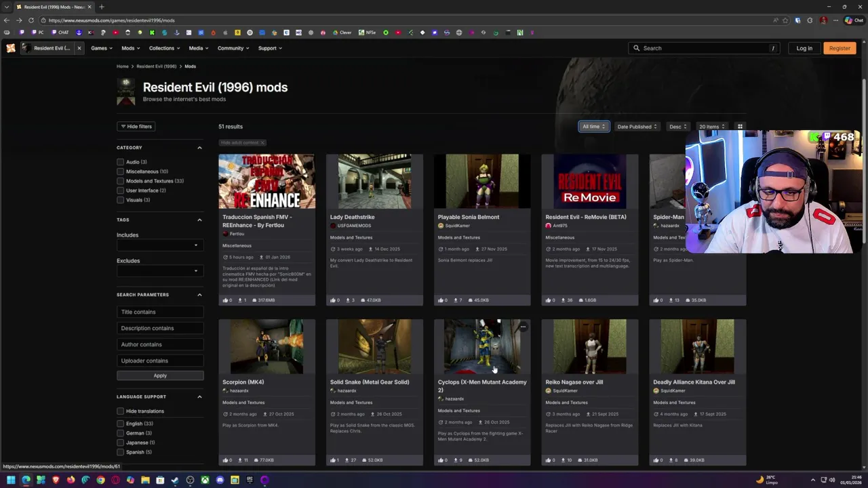Click the Title contains input field
Viewport: 868px width, 488px height.
(160, 312)
